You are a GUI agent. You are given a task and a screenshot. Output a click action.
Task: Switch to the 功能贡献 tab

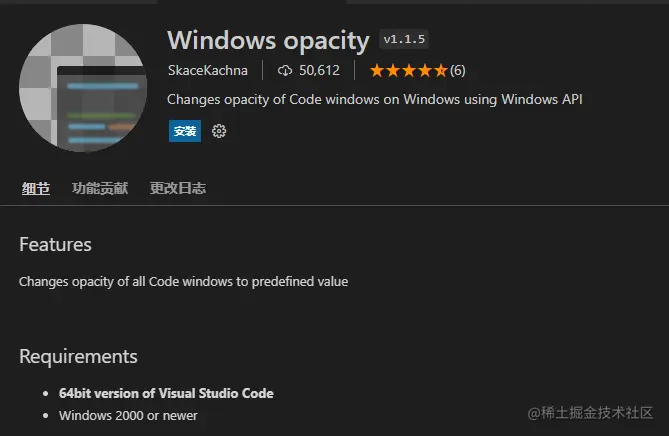coord(100,188)
